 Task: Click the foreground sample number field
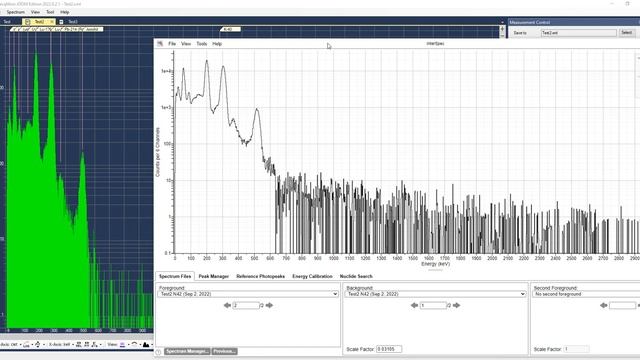coord(246,305)
